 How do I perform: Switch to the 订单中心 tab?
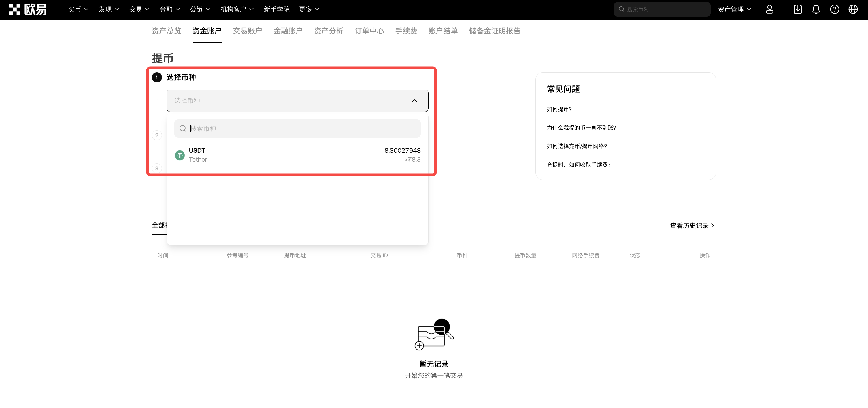coord(369,31)
